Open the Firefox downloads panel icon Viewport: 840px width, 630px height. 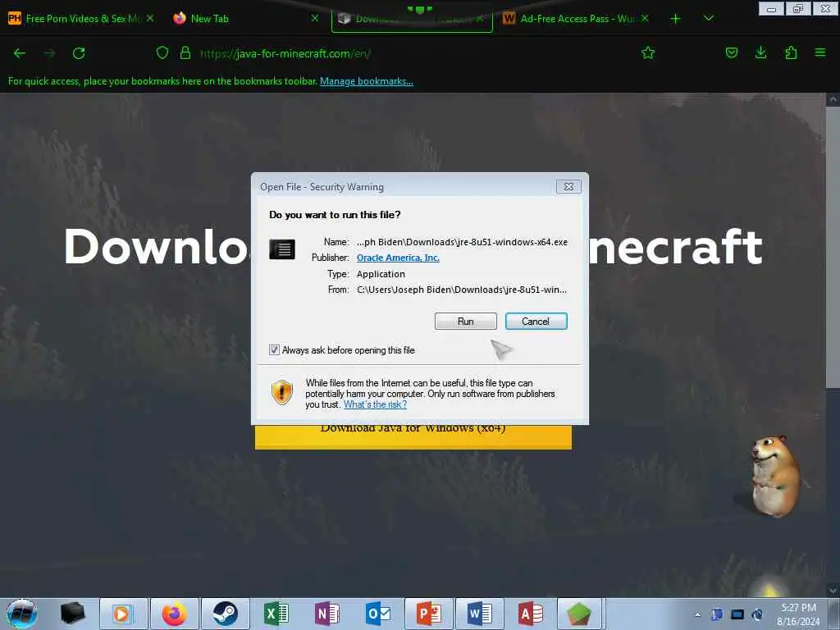[760, 52]
